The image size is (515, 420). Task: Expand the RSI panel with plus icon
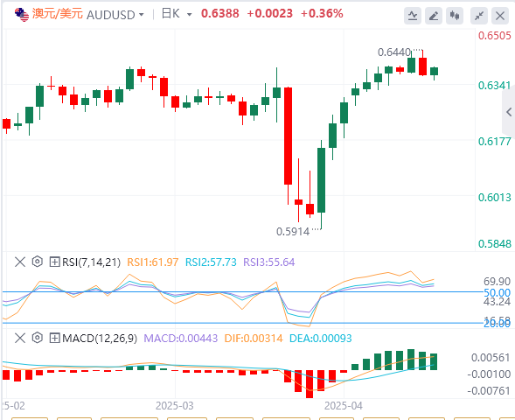point(54,262)
